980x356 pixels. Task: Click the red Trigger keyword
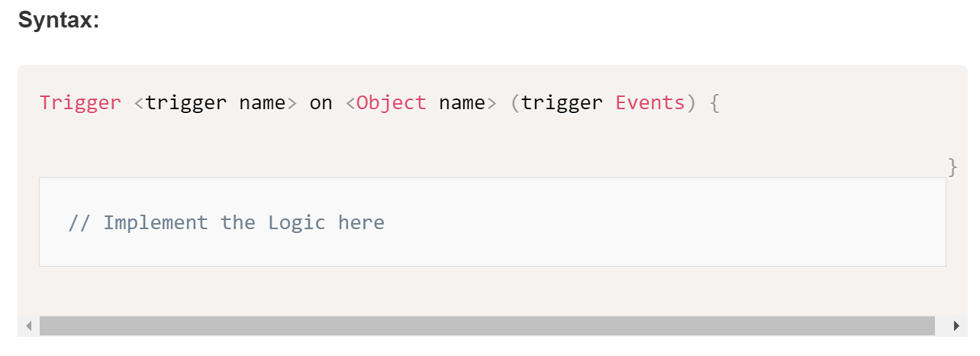(80, 102)
